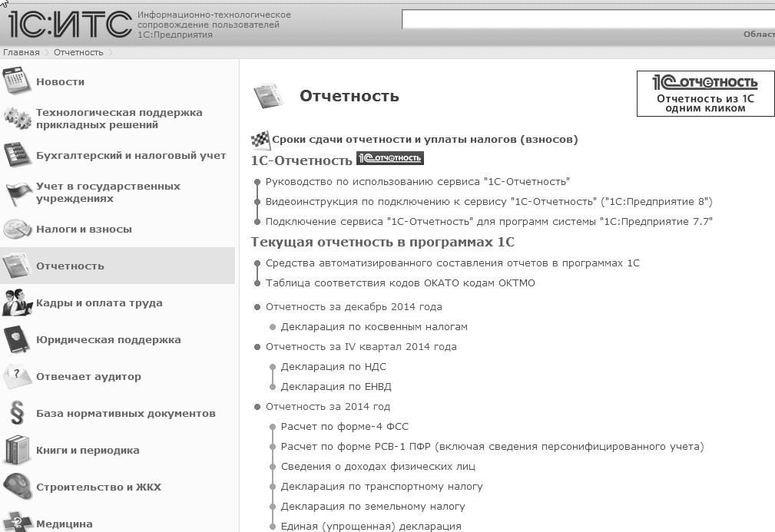This screenshot has height=532, width=775.
Task: Click Отчетность in the breadcrumb trail
Action: pyautogui.click(x=78, y=52)
